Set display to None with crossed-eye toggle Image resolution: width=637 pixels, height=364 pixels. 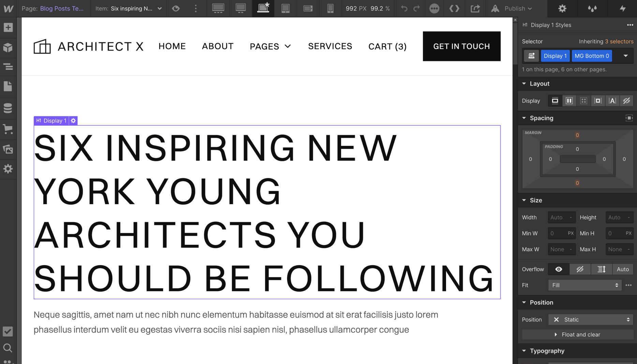pos(627,101)
